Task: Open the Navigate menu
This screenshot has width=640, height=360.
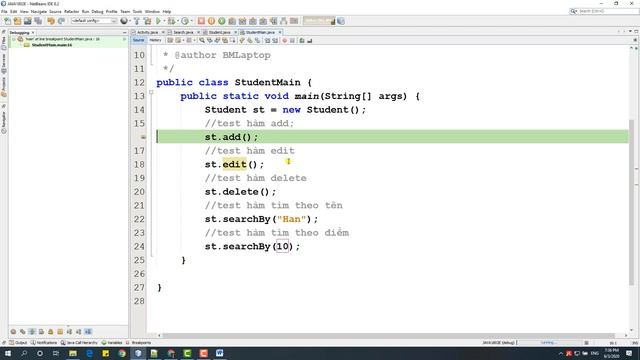Action: (39, 11)
